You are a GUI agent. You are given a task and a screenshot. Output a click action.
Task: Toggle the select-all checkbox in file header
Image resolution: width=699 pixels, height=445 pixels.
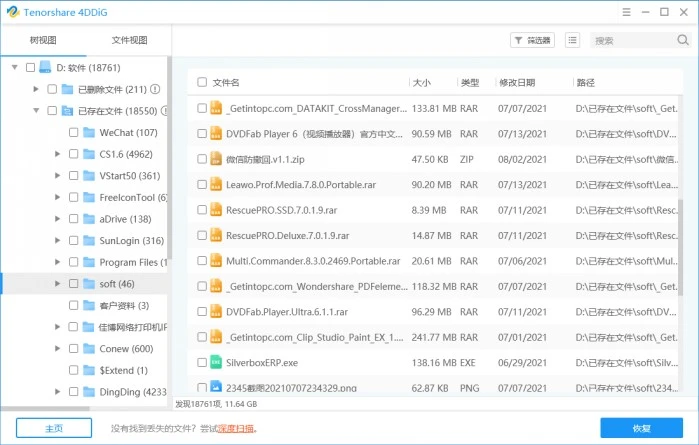pos(202,82)
